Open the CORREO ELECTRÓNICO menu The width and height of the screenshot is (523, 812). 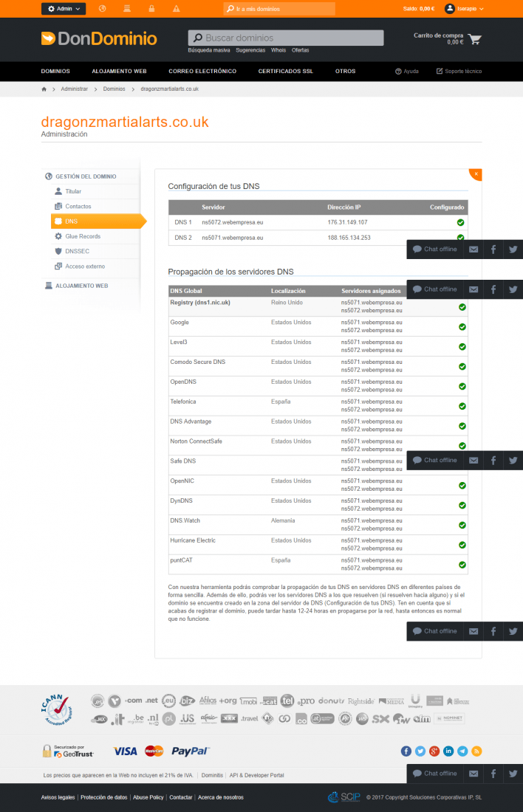click(x=202, y=72)
